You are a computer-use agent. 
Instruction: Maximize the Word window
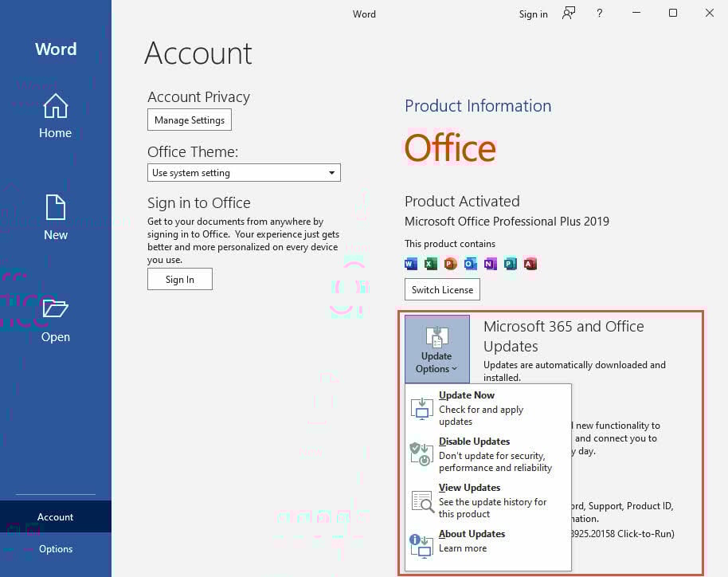click(673, 13)
